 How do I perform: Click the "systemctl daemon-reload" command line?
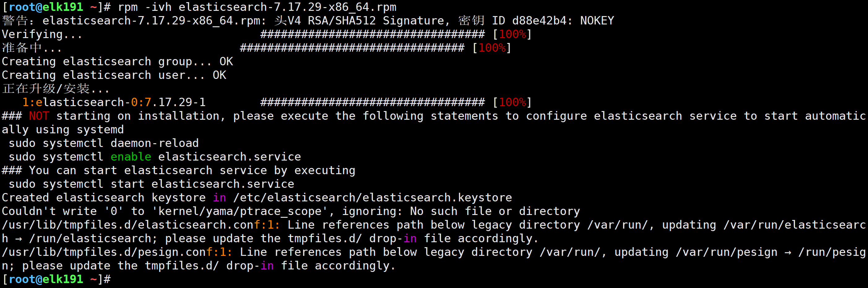[x=103, y=143]
